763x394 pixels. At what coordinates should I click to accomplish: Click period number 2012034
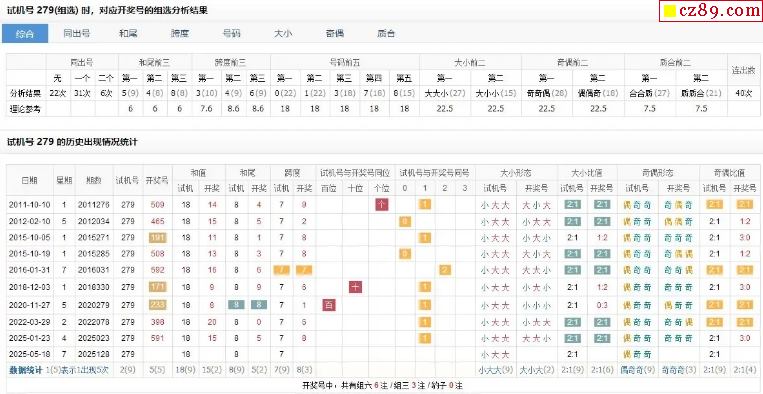[x=93, y=222]
